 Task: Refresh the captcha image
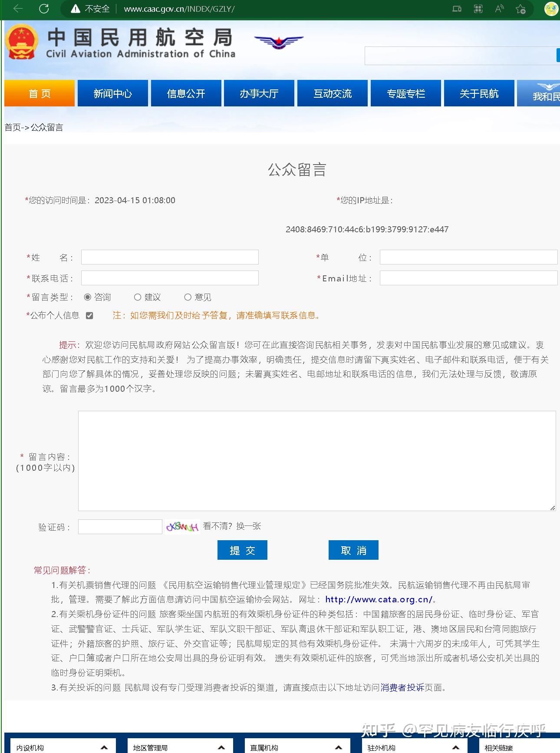[x=182, y=527]
